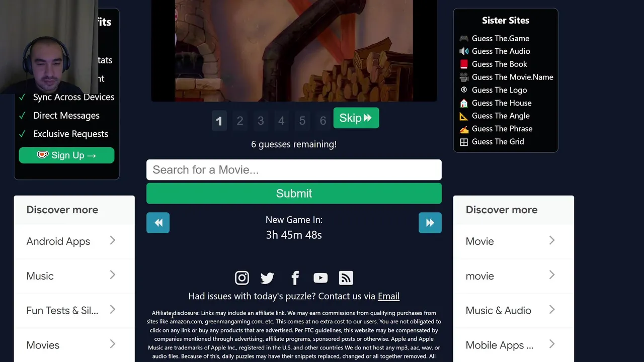644x362 pixels.
Task: Click the red book icon beside Guess The Book
Action: 464,64
